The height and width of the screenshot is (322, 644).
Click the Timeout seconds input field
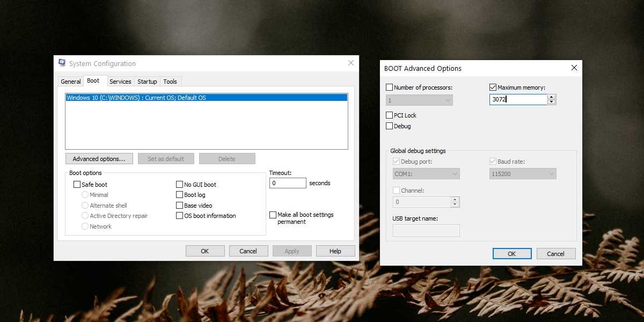[288, 183]
